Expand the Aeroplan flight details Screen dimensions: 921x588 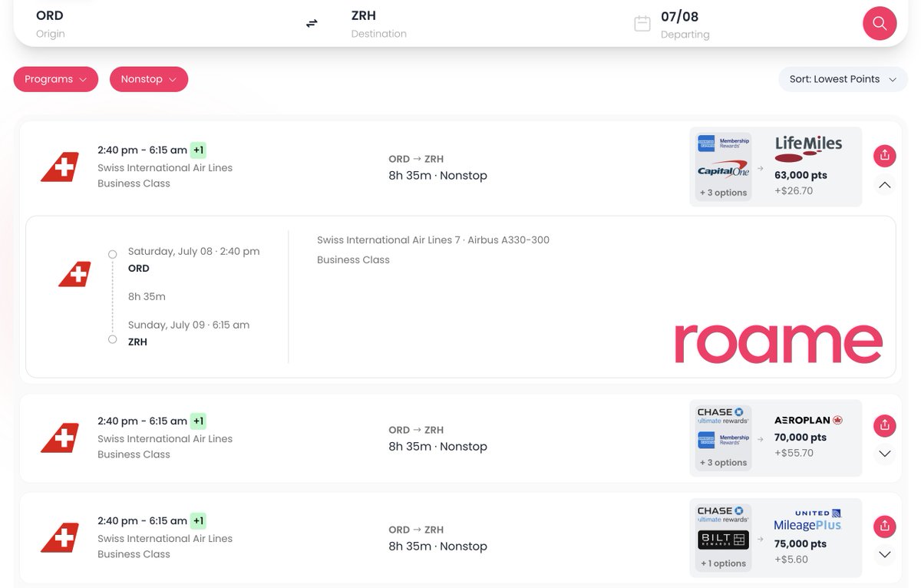pos(884,454)
